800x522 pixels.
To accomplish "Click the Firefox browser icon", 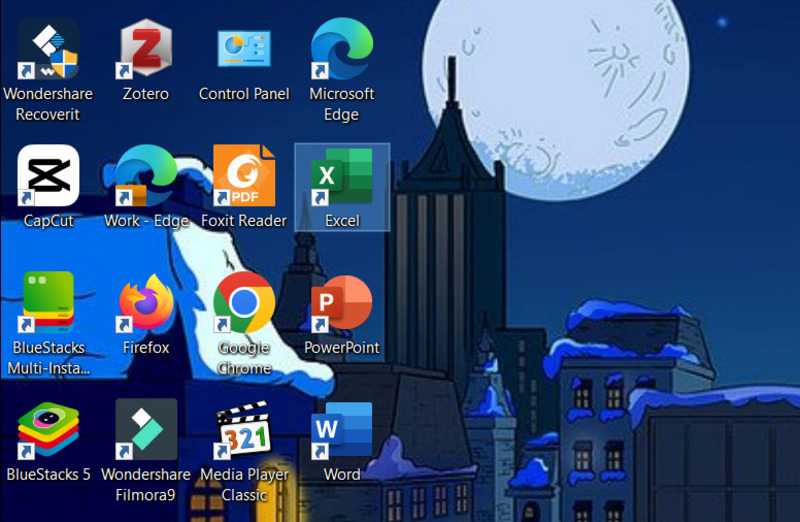I will coord(146,303).
